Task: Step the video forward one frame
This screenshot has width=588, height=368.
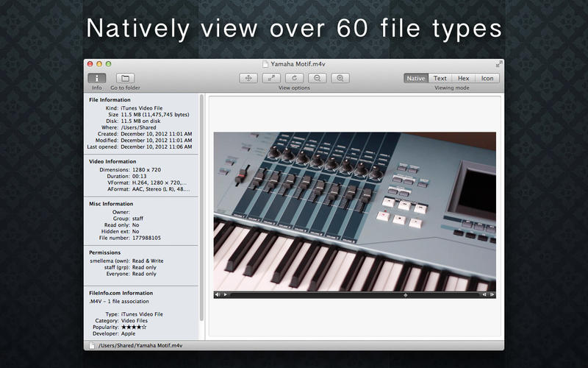Action: pyautogui.click(x=492, y=295)
